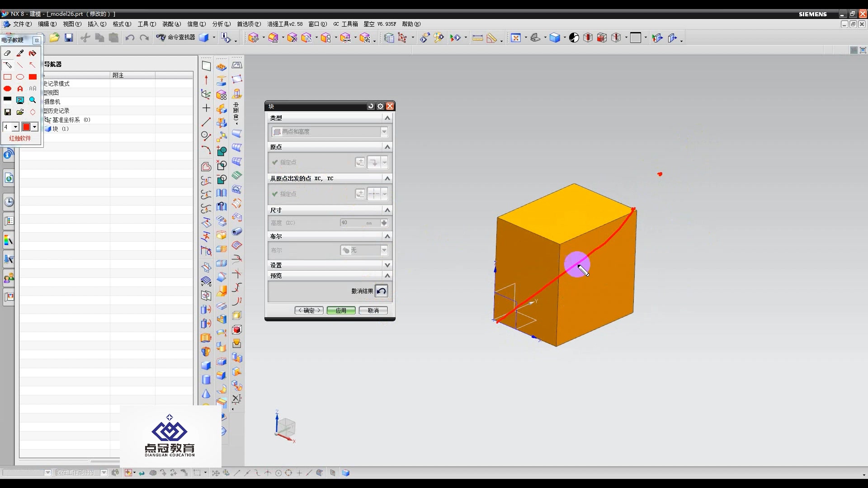Open the 命令查找器 command finder

point(176,38)
